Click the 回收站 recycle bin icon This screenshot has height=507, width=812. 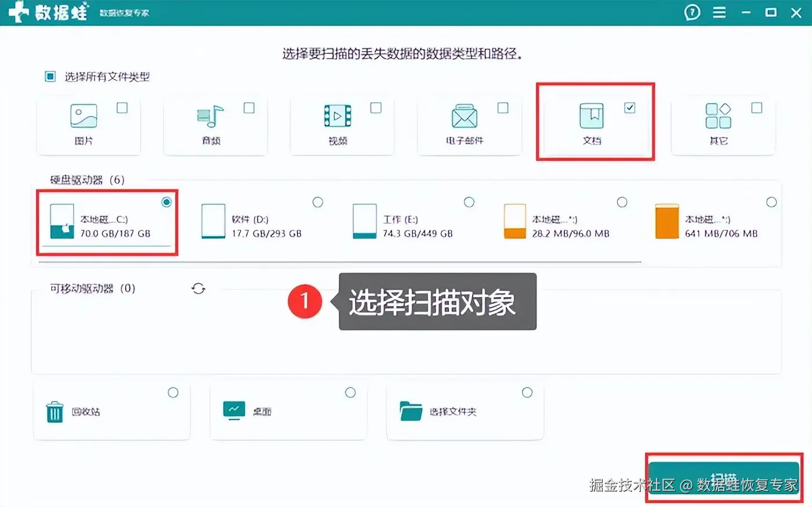pos(55,412)
